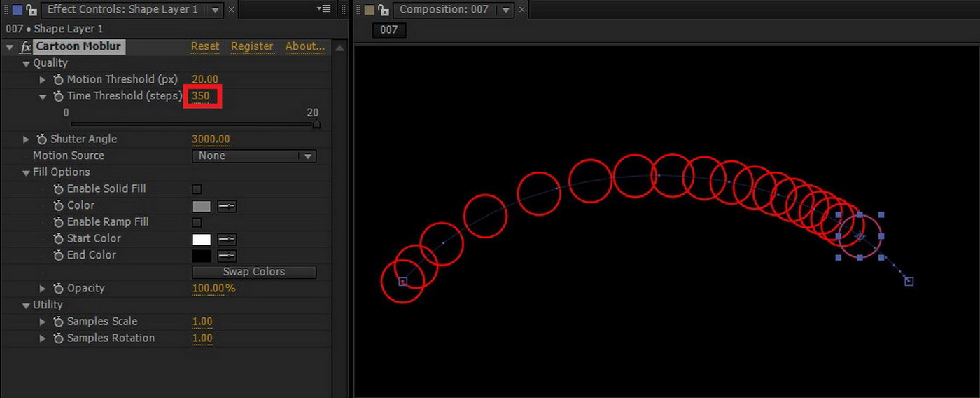The image size is (980, 398).
Task: Collapse the Fill Options section
Action: coord(26,172)
